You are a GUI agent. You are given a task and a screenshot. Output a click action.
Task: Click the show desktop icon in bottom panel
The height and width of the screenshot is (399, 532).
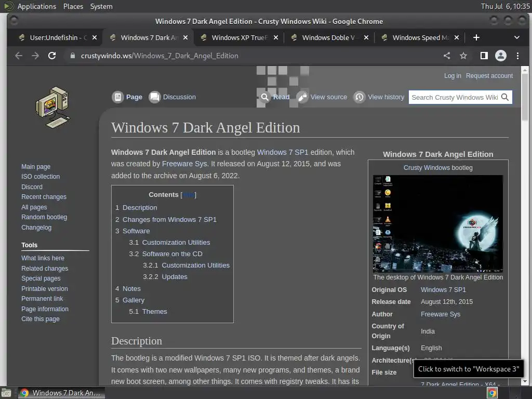(6, 393)
